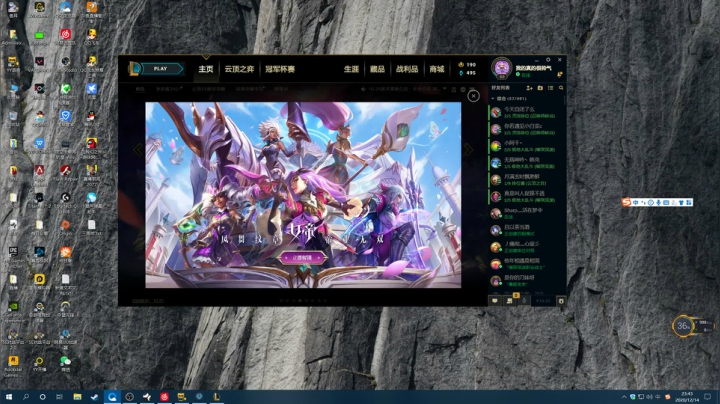Viewport: 720px width, 404px height.
Task: Click the Rockstar Games desktop icon
Action: coord(13,366)
